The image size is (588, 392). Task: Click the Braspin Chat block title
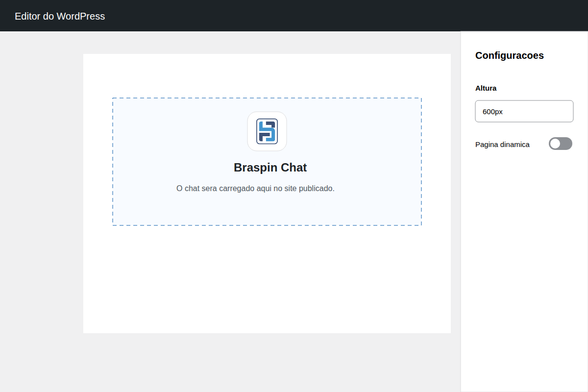tap(270, 168)
